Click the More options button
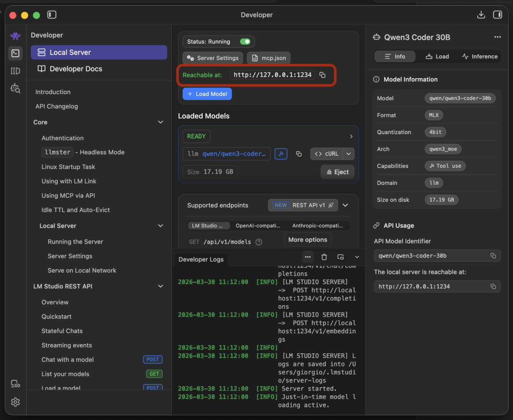 coord(307,240)
